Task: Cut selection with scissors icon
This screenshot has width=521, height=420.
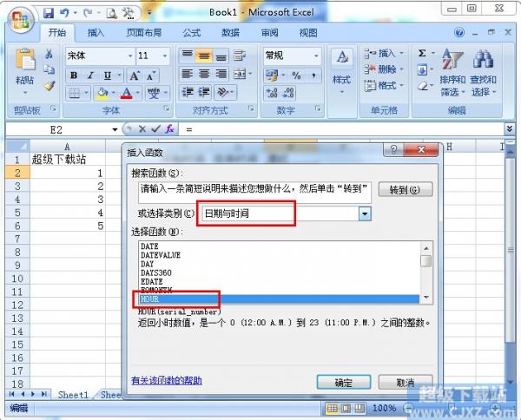Action: coord(49,54)
